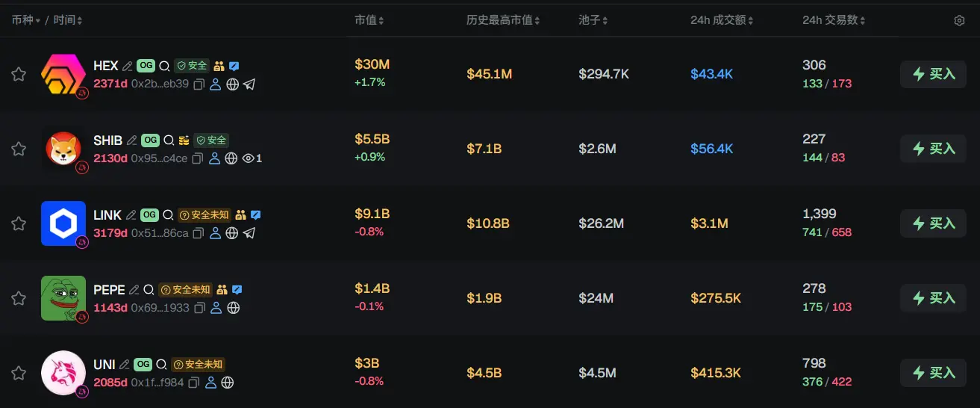Search HEX using the magnifier icon
The height and width of the screenshot is (408, 980).
(165, 67)
